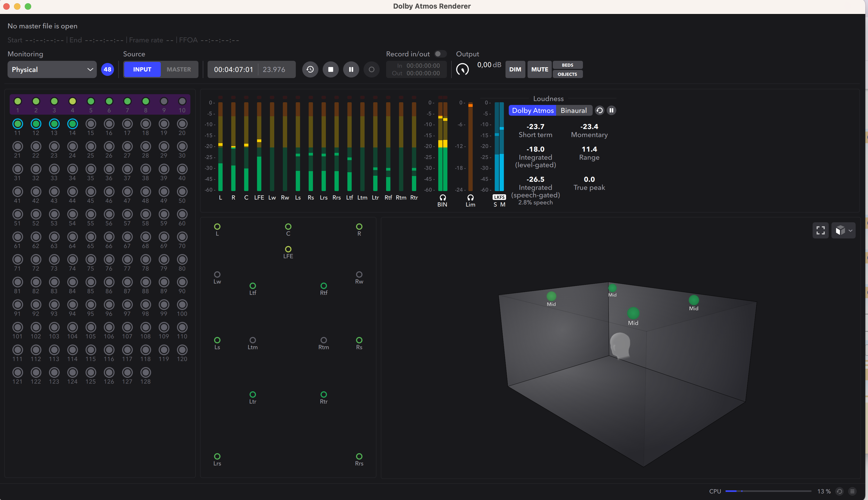The width and height of the screenshot is (868, 500).
Task: Switch loudness to Binaural tab
Action: [573, 110]
